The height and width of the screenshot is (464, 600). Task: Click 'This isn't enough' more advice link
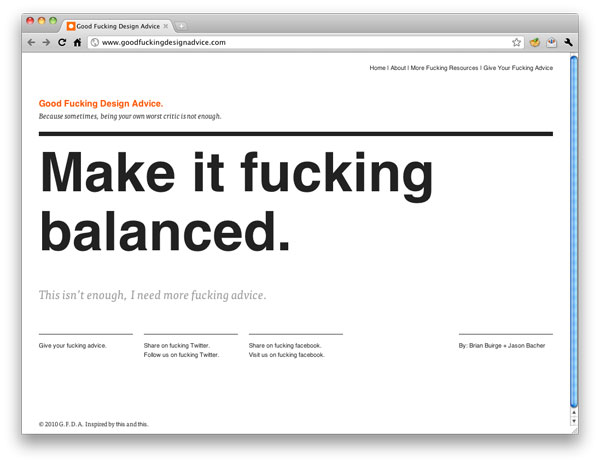coord(152,295)
